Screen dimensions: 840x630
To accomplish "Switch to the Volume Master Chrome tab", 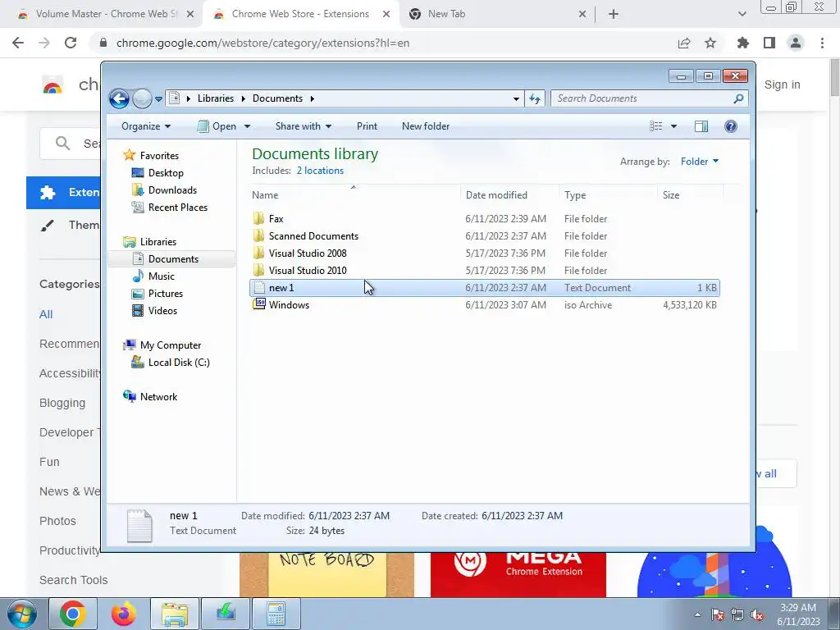I will click(102, 14).
